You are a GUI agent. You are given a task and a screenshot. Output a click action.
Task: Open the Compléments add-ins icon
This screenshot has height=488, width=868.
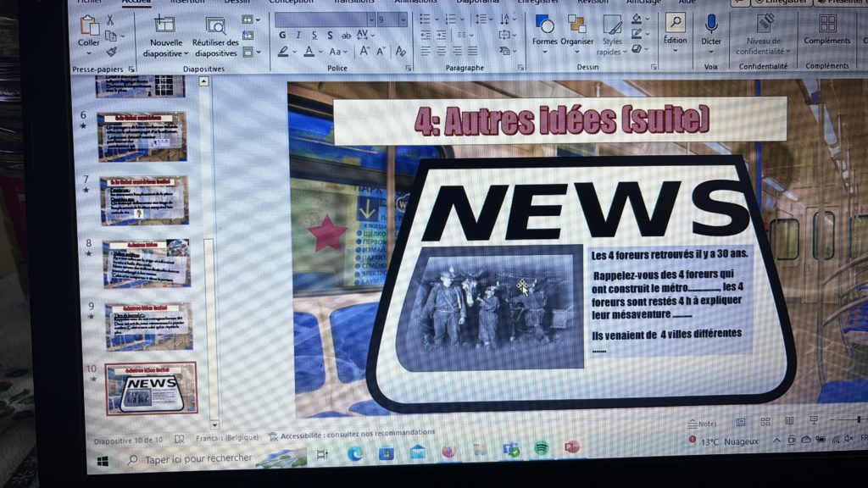(826, 25)
